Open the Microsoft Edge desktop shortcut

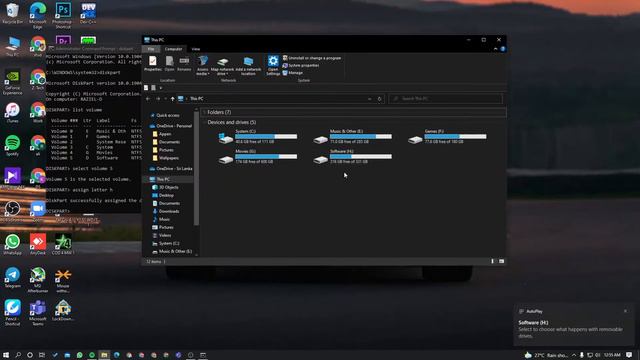point(38,16)
